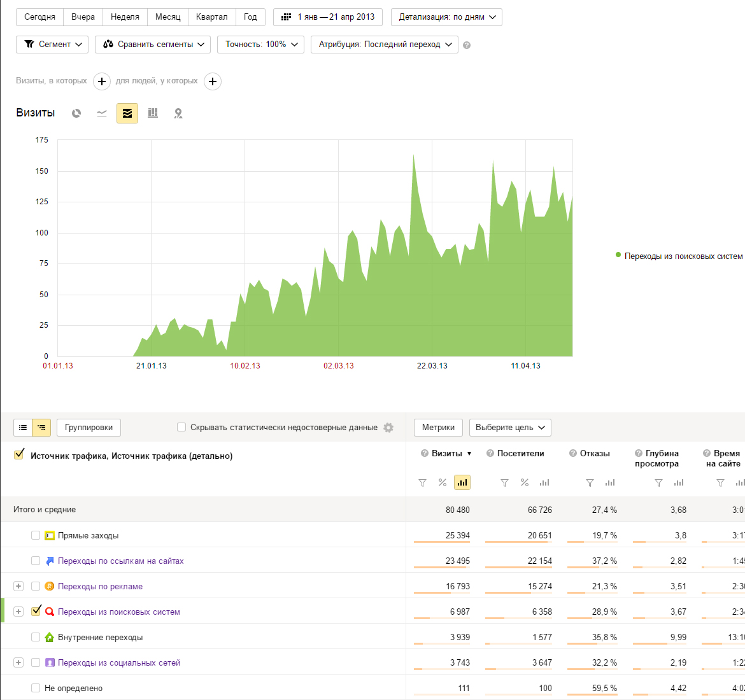Switch to column chart view icon
Viewport: 745px width, 700px height.
pos(153,113)
